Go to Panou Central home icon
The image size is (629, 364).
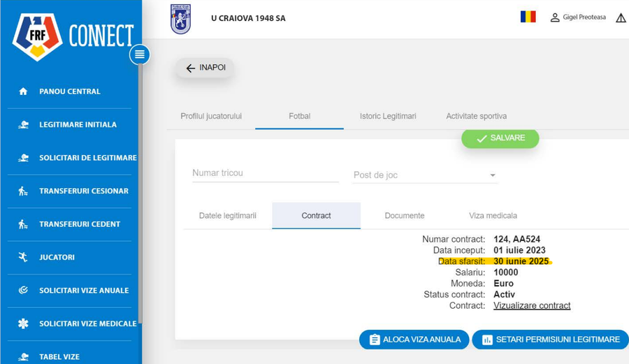pyautogui.click(x=23, y=92)
